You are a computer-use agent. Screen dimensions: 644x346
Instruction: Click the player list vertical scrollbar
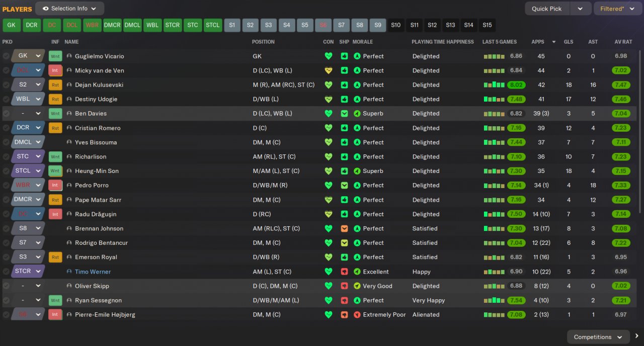click(640, 131)
